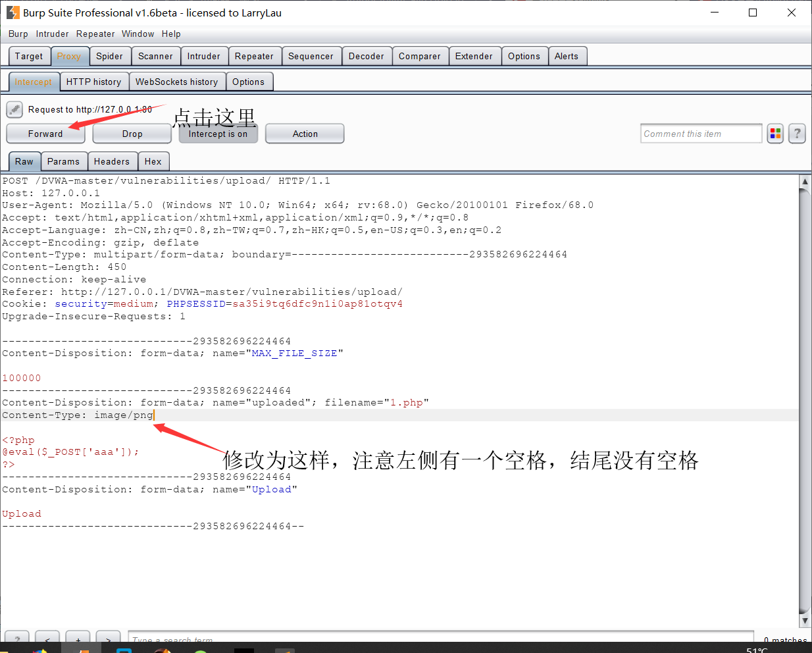Click the Upgrade-Insecure-Requests header
Image resolution: width=812 pixels, height=653 pixels.
click(93, 316)
